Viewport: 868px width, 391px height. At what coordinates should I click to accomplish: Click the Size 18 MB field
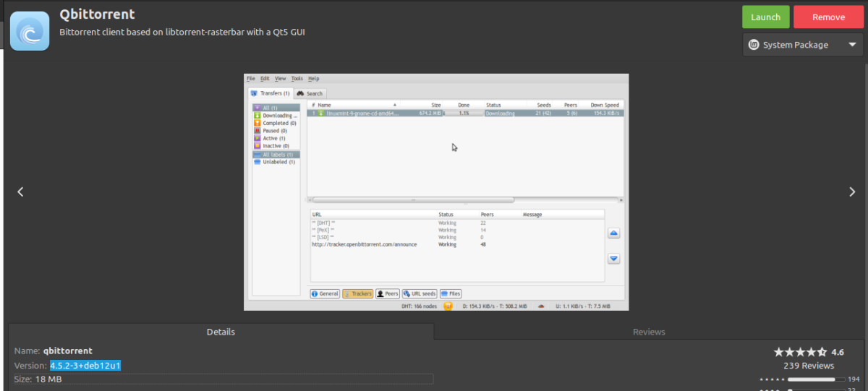pyautogui.click(x=224, y=379)
